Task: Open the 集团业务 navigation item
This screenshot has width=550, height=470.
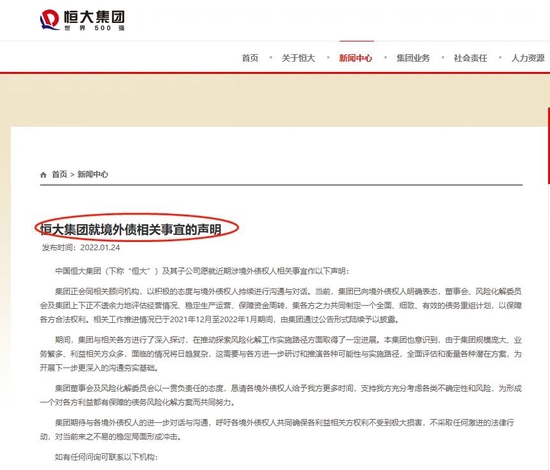Action: point(413,58)
